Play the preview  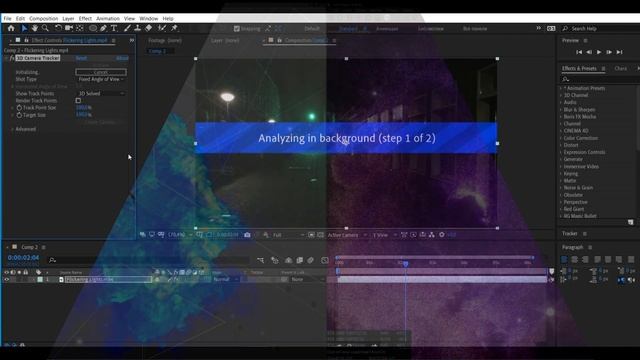click(599, 52)
